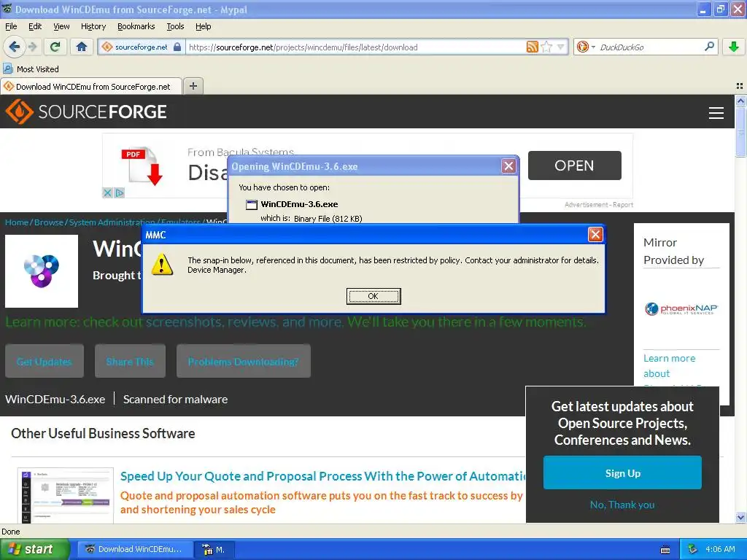Go to home page via house icon

[x=82, y=47]
